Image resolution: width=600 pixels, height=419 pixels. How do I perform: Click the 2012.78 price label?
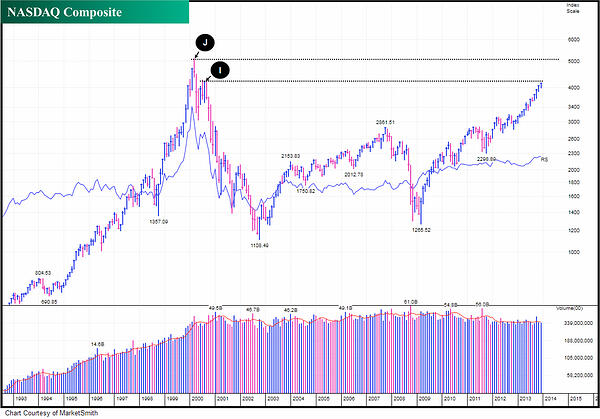354,174
